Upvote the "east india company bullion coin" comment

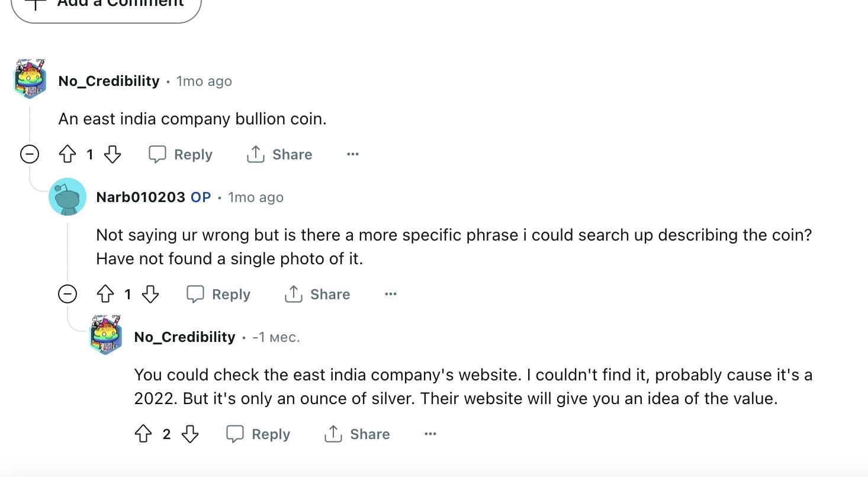67,155
